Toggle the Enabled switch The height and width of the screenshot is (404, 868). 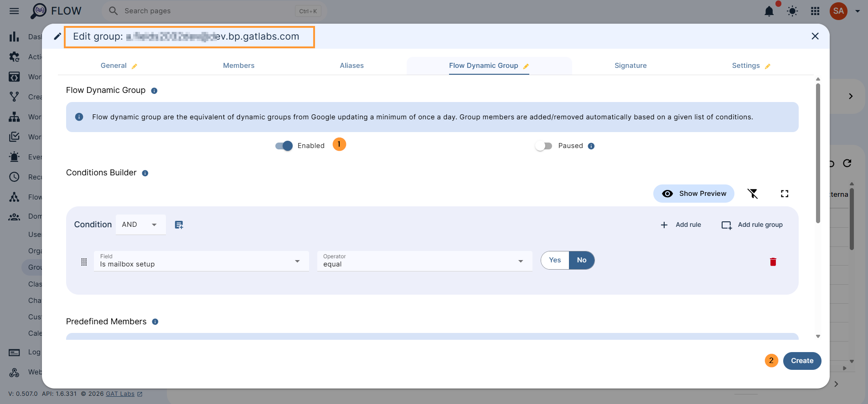point(284,146)
